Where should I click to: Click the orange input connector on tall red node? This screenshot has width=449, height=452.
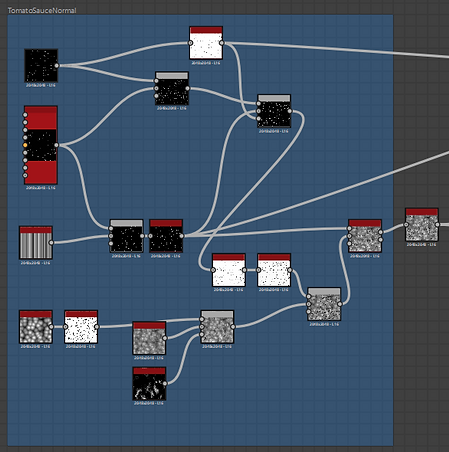tap(25, 145)
